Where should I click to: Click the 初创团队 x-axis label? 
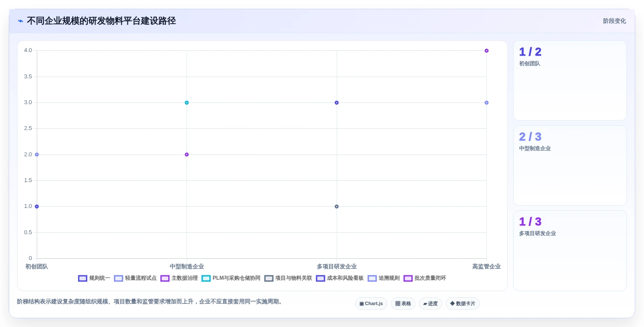click(x=37, y=267)
